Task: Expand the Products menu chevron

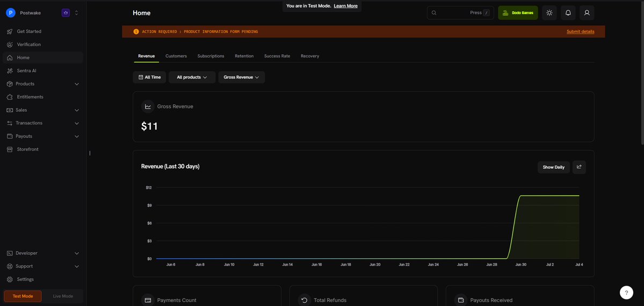Action: tap(77, 84)
